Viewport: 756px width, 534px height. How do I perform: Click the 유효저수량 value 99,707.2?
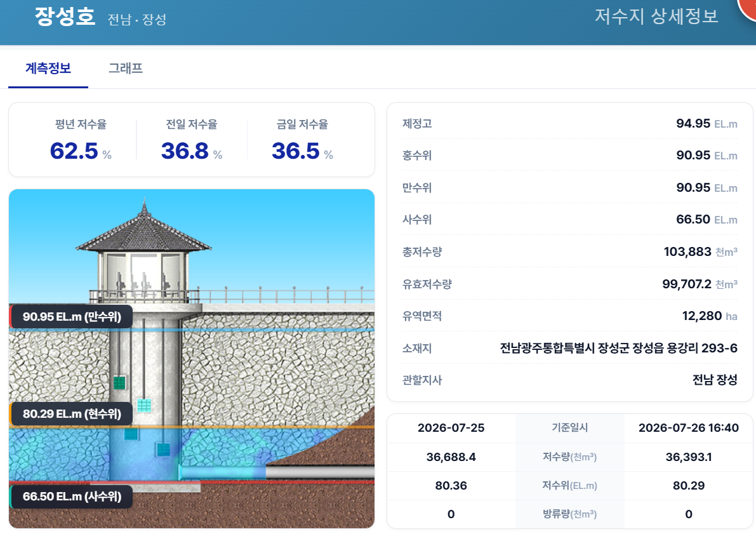coord(687,284)
